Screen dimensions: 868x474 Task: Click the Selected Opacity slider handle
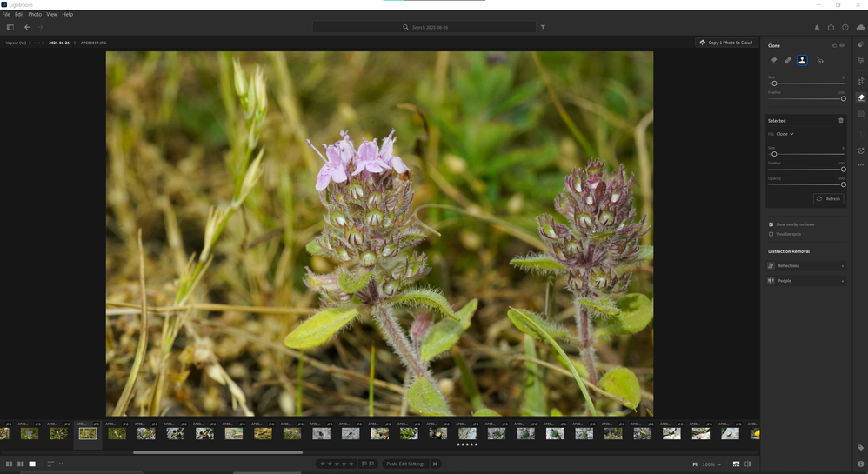[843, 185]
